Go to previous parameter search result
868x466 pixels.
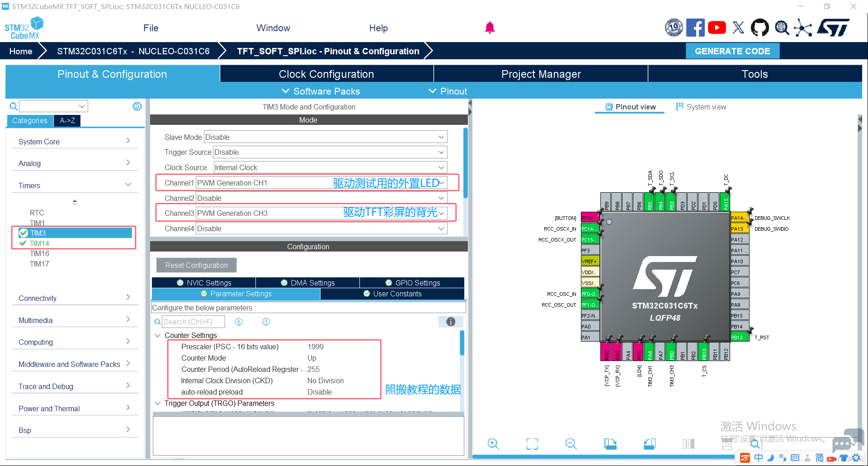(x=239, y=322)
